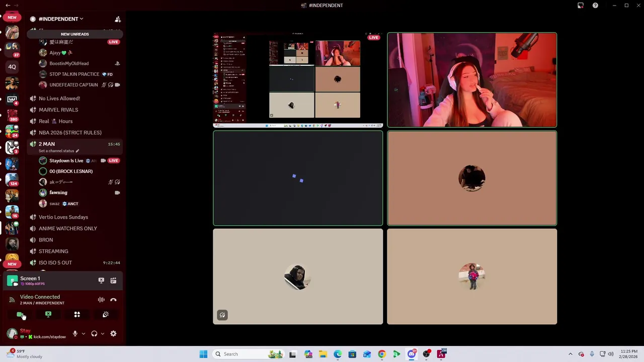Select user UNDEFEATED CAPTAIN
Image resolution: width=644 pixels, height=362 pixels.
(73, 85)
